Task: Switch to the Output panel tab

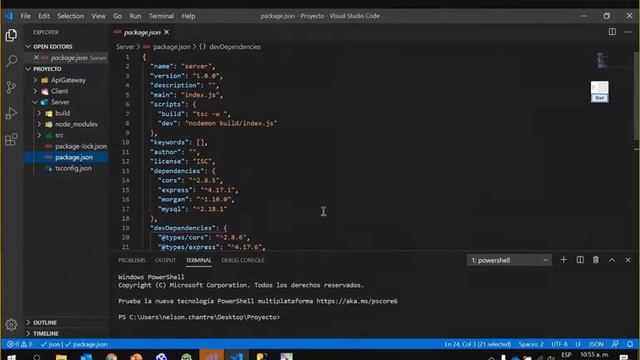Action: (165, 260)
